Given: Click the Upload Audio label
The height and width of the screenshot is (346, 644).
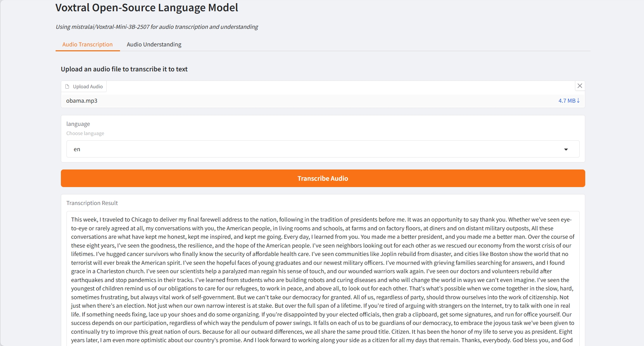Looking at the screenshot, I should pos(88,86).
